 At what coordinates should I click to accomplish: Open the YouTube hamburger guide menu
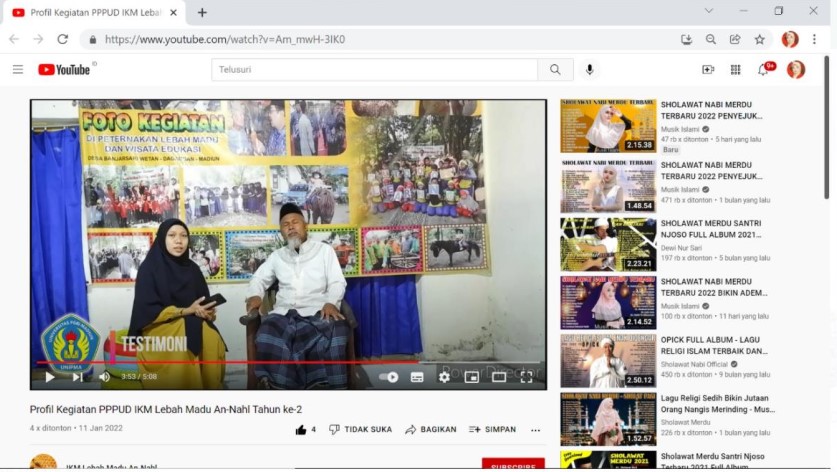[x=18, y=70]
